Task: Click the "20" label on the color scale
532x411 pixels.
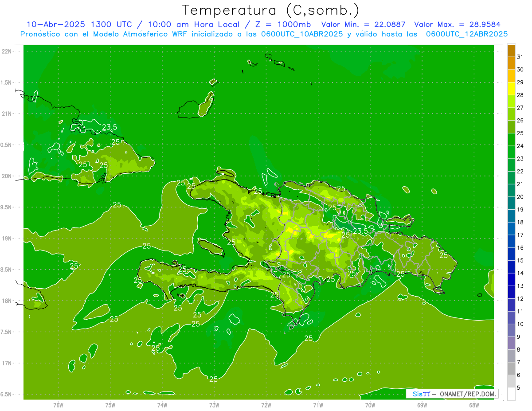Action: [520, 197]
